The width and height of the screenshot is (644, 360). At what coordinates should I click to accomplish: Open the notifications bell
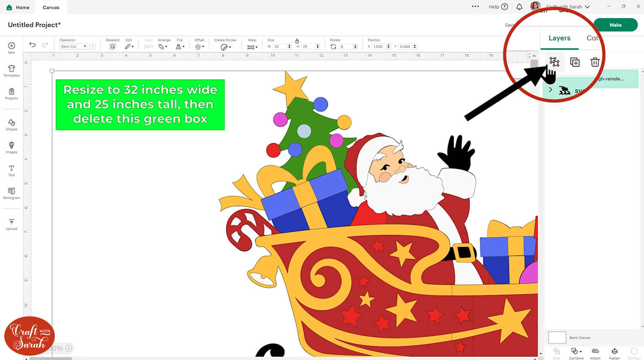pos(519,7)
